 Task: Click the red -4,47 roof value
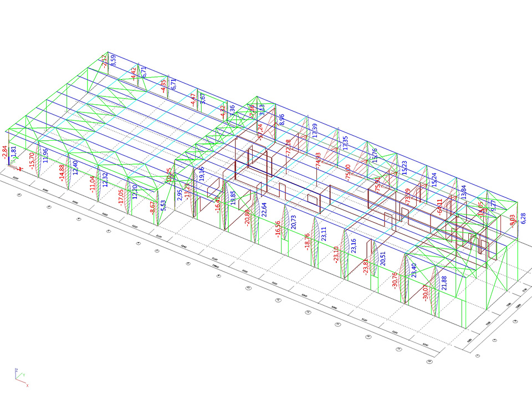point(193,103)
